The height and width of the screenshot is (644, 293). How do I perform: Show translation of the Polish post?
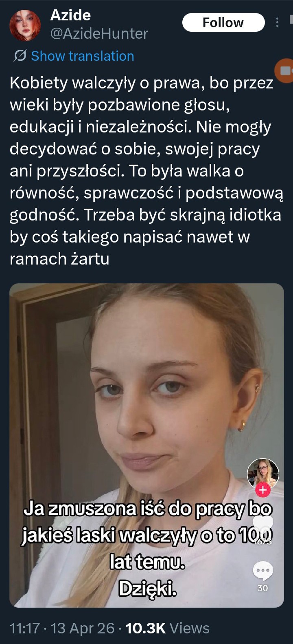tap(83, 56)
